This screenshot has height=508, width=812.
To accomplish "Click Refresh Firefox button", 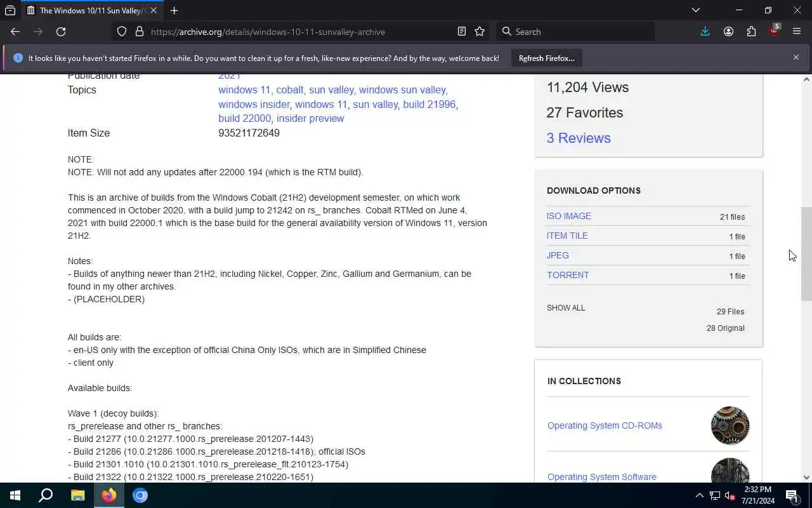I will coord(546,58).
